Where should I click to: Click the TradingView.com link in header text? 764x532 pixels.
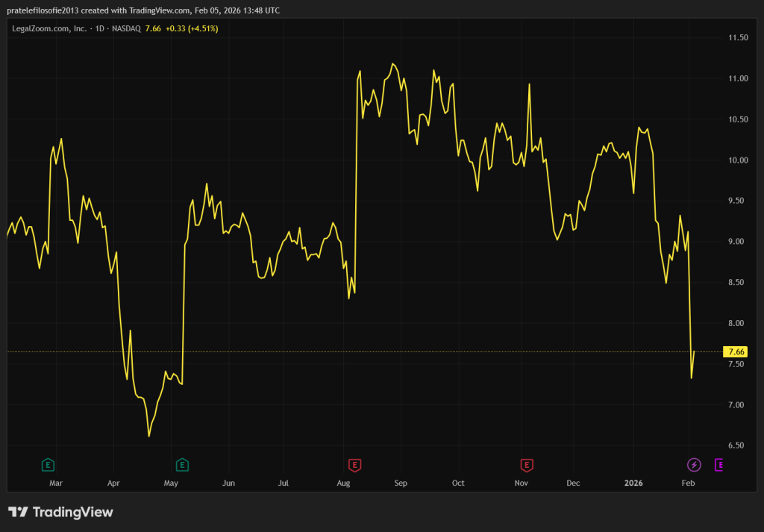pyautogui.click(x=168, y=10)
